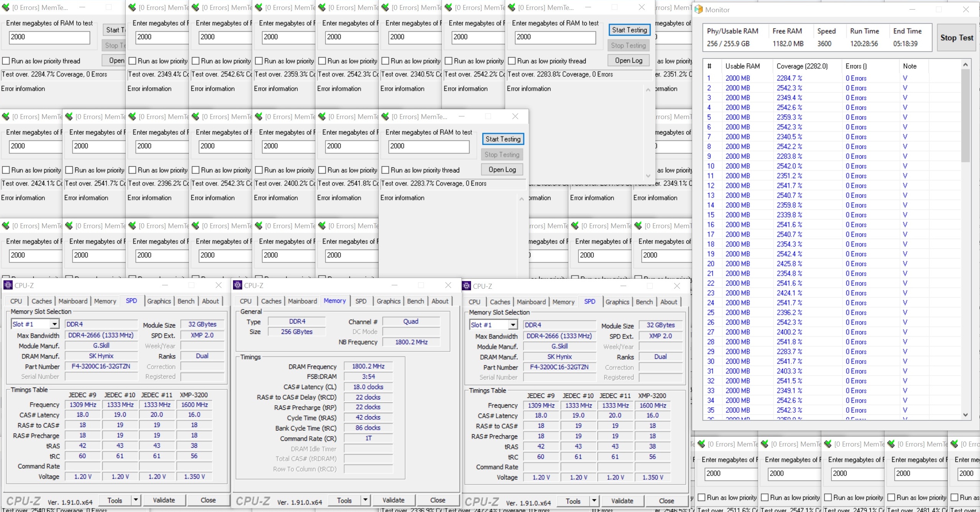
Task: Click title icon of MemTest showing 2424.1% coverage
Action: pos(5,116)
